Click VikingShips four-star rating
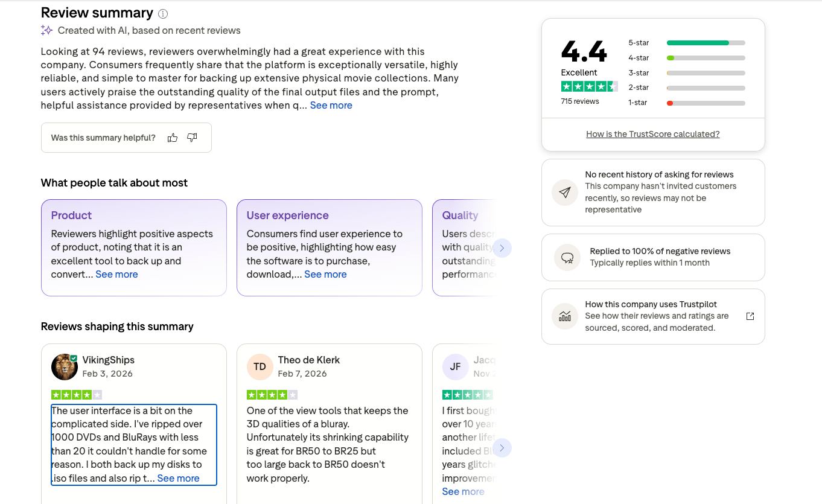 [x=77, y=395]
